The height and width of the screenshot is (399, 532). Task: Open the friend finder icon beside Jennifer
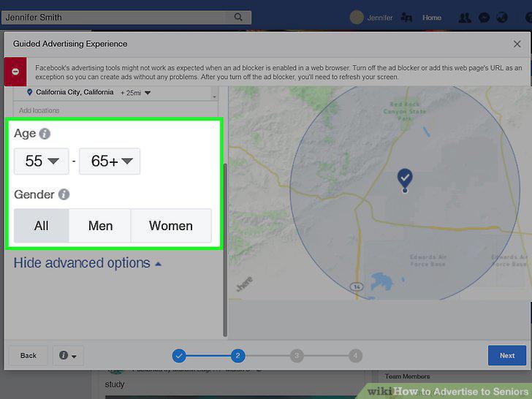click(406, 18)
